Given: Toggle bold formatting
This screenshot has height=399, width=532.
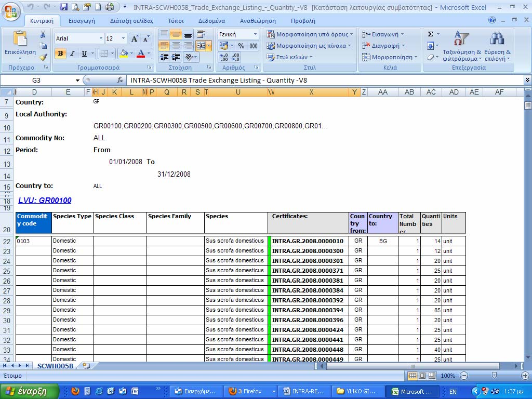Looking at the screenshot, I should click(x=60, y=54).
